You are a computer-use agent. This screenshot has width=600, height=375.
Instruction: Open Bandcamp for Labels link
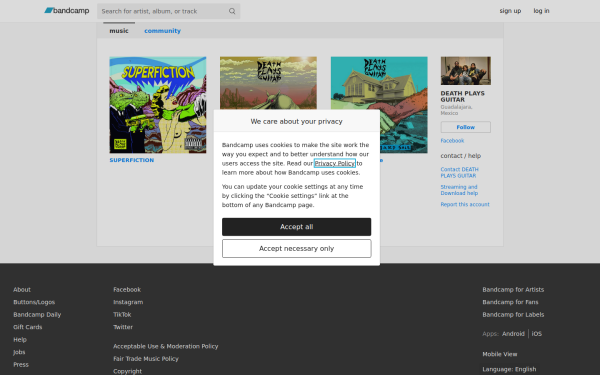[x=513, y=315]
